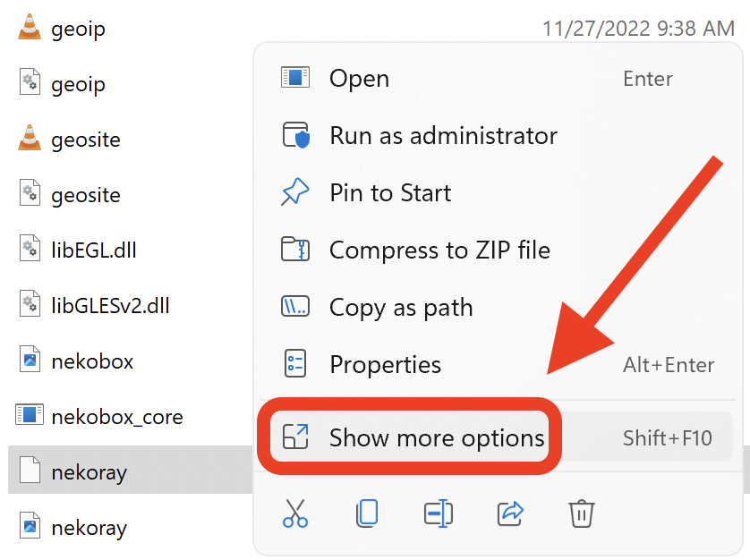Select the geosite settings file with gear icon

(85, 195)
